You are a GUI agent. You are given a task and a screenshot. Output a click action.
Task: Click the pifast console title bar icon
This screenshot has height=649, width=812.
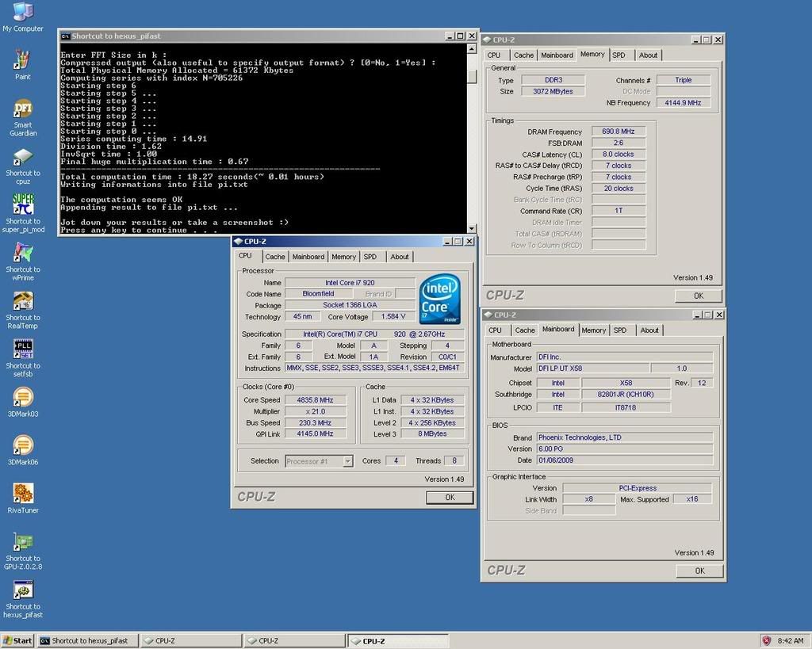[x=65, y=36]
